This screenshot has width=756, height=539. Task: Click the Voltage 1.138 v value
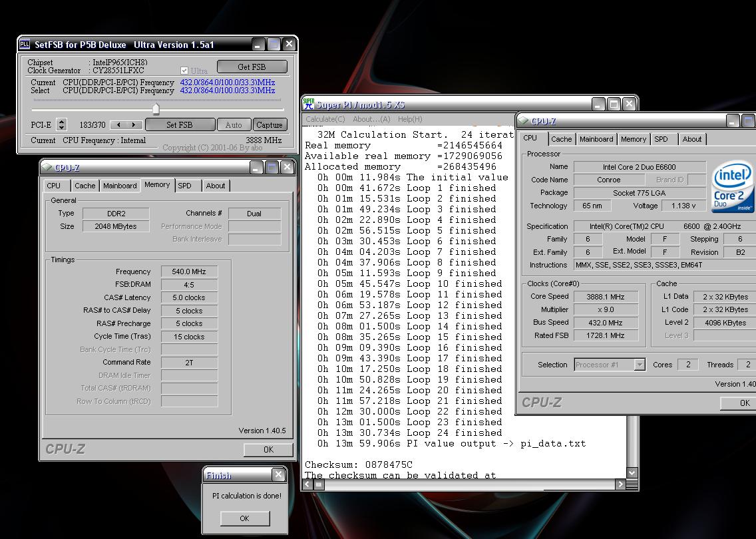[x=683, y=206]
